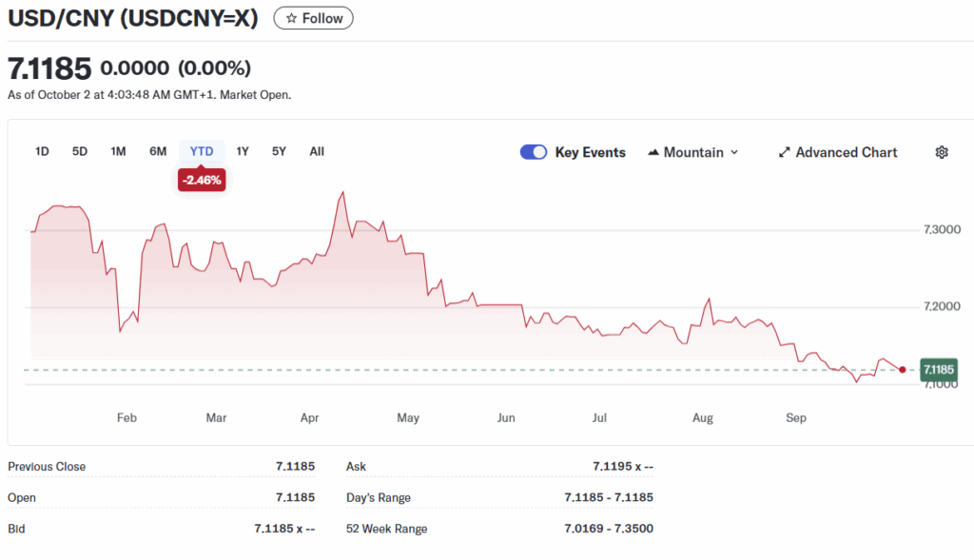Click the star icon in Follow button
Viewport: 974px width, 560px height.
click(x=291, y=18)
